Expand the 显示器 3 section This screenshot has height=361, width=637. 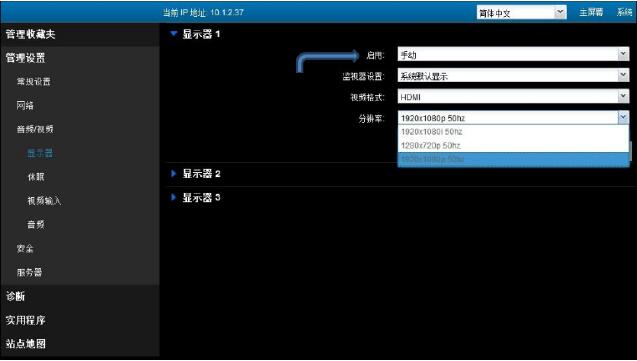tap(173, 198)
